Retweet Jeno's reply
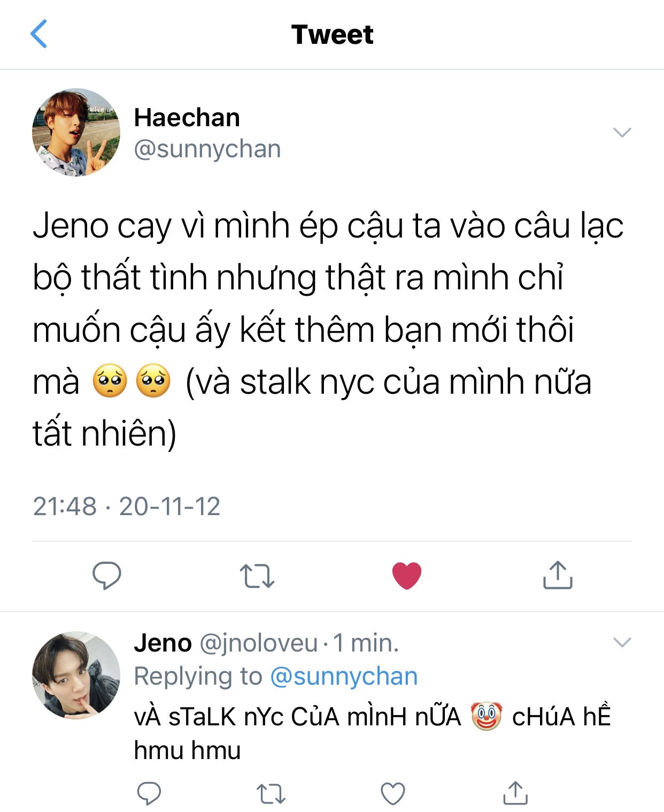This screenshot has height=812, width=664. coord(271,794)
